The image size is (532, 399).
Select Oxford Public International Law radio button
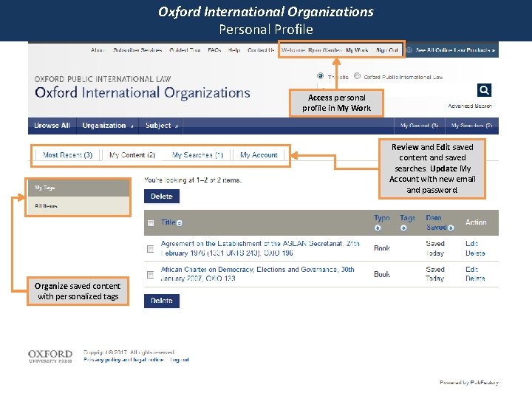357,76
